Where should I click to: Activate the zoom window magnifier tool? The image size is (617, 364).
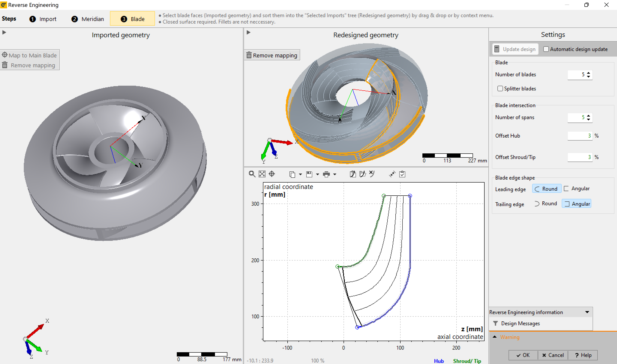(x=252, y=174)
